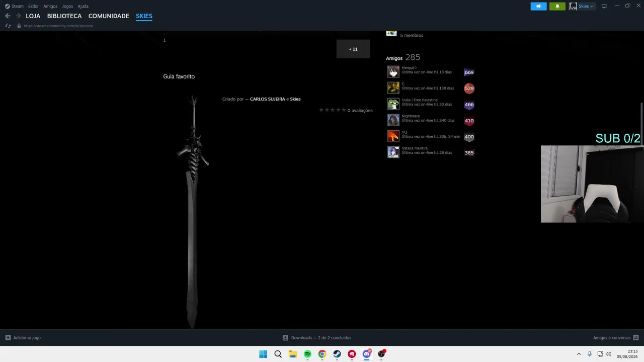Click the 0 avaliações text
The image size is (644, 362).
point(360,110)
